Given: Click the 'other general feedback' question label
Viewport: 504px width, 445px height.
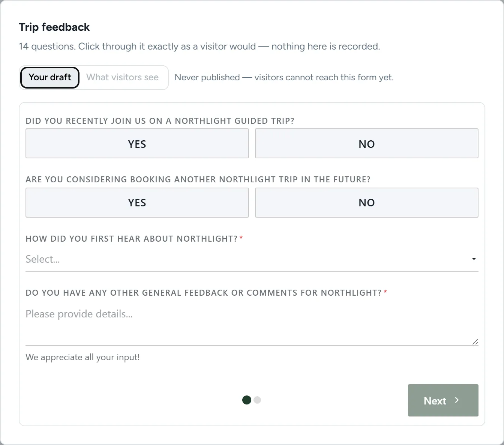Looking at the screenshot, I should (x=204, y=293).
